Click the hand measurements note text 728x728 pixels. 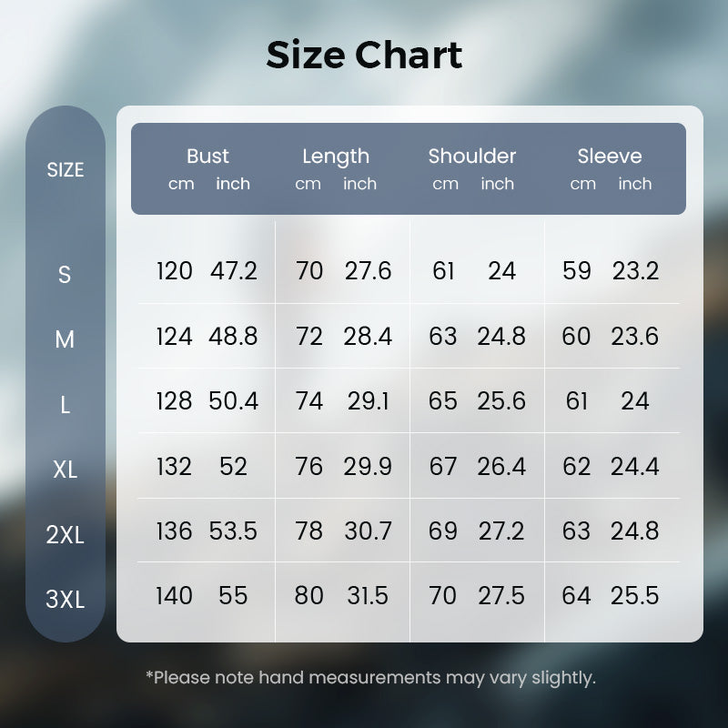click(x=370, y=677)
